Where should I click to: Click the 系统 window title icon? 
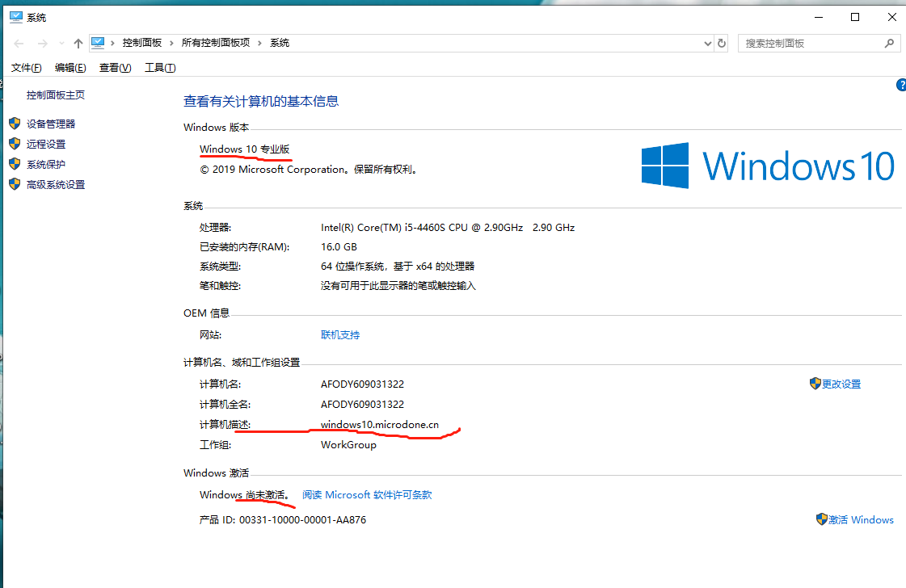(16, 17)
